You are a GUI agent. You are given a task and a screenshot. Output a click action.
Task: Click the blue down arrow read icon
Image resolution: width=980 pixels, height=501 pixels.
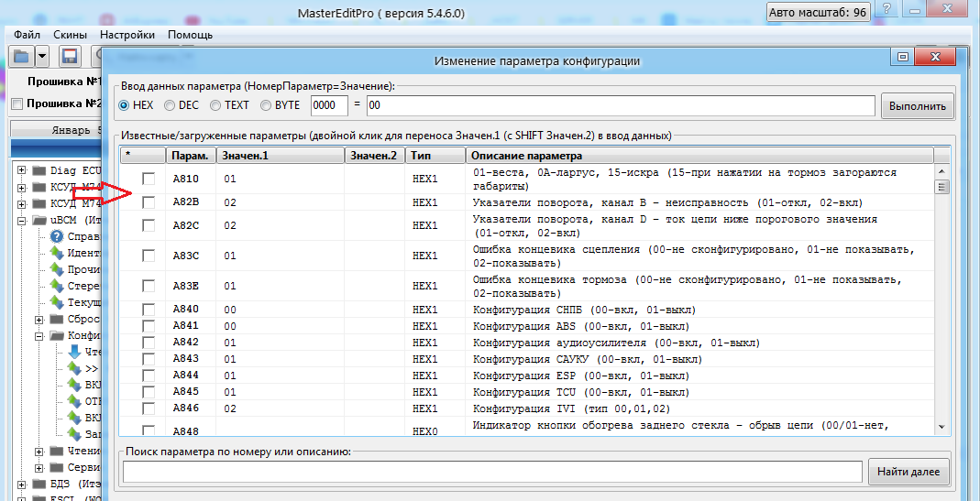point(74,351)
